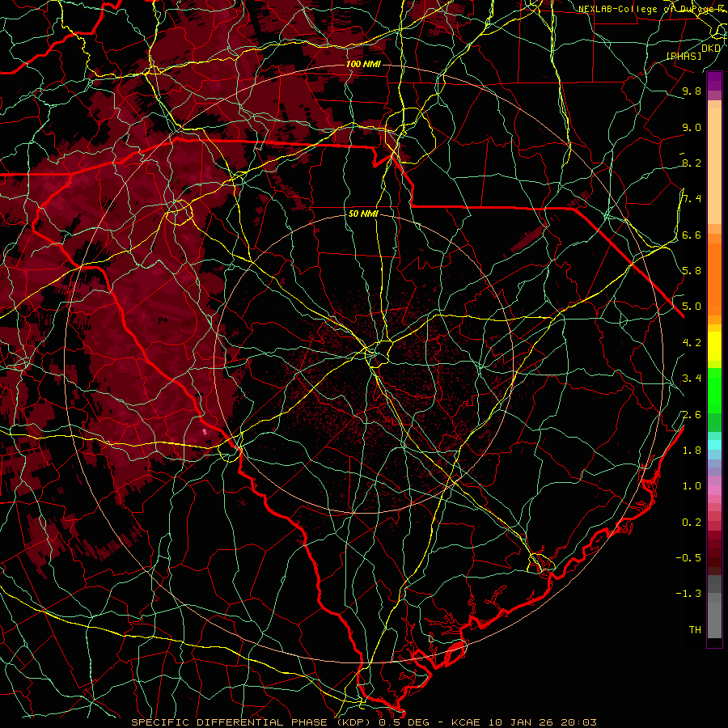Click the 9.0 value on the color scale
728x728 pixels.
click(692, 127)
